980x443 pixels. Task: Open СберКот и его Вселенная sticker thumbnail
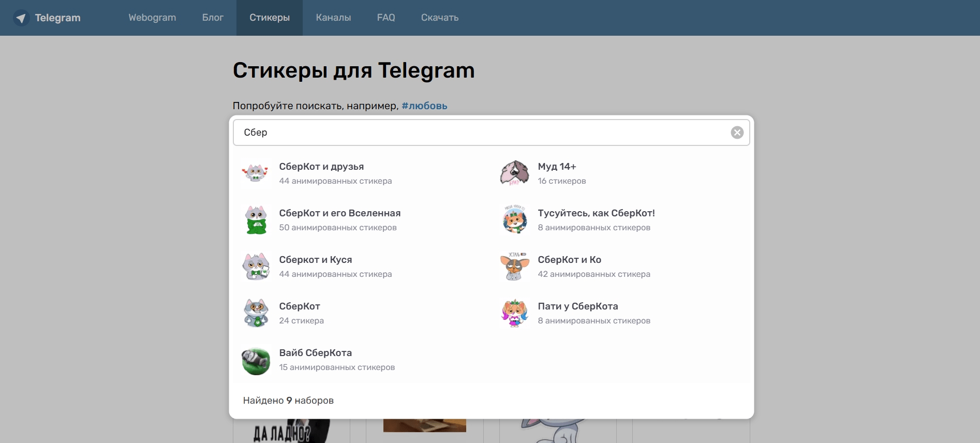[x=256, y=220]
